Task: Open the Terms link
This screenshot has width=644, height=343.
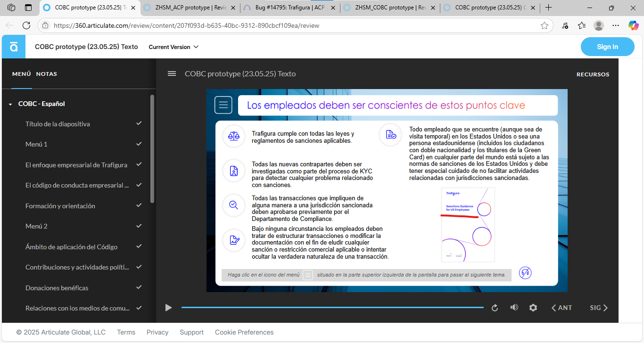Action: click(x=126, y=332)
